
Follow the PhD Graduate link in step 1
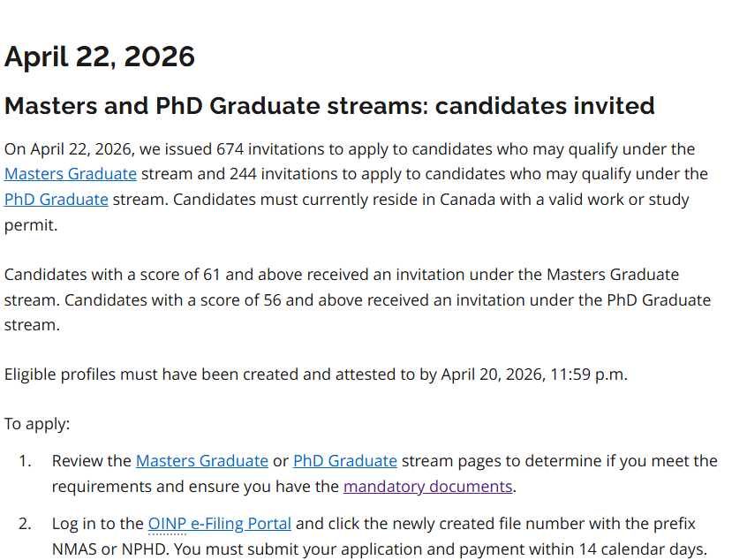[x=345, y=461]
